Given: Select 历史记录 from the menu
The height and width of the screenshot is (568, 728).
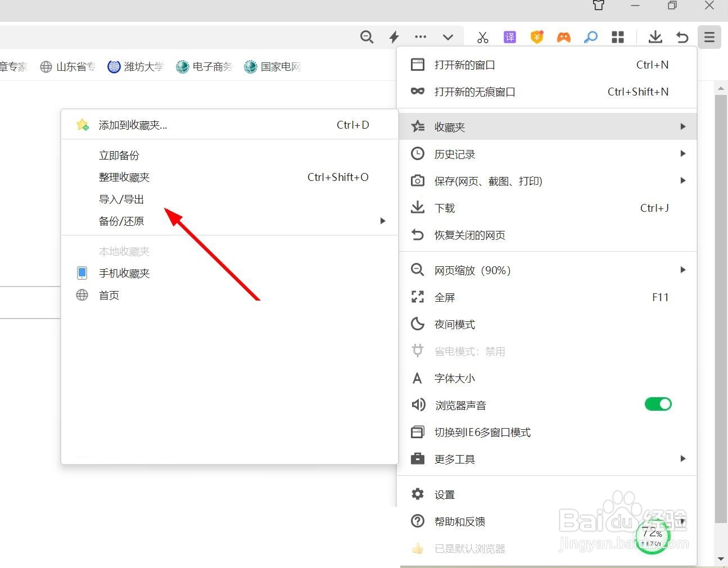Looking at the screenshot, I should (455, 154).
